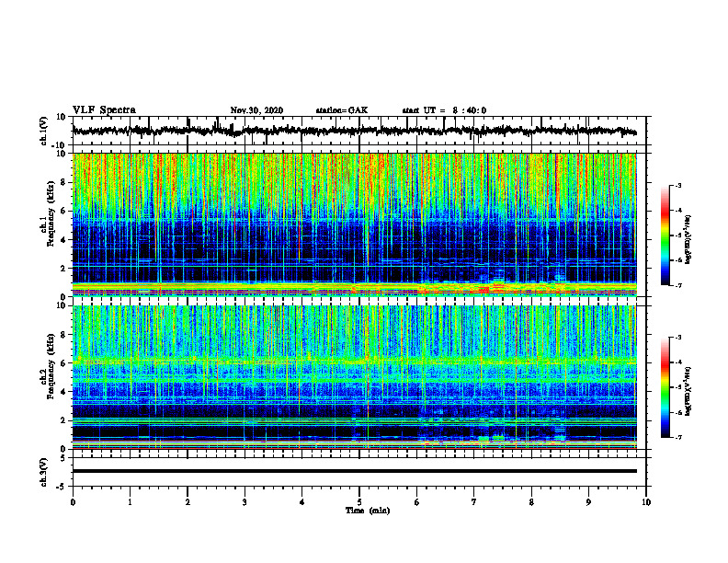Click the "0" tick on the time axis

(73, 502)
